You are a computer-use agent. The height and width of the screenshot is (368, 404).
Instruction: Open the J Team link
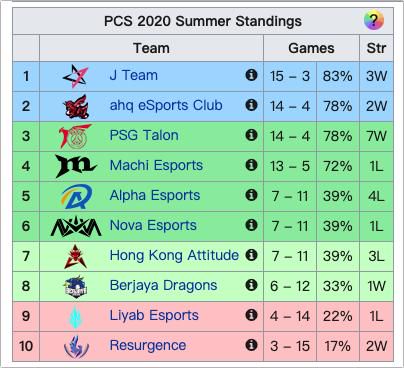tap(134, 75)
